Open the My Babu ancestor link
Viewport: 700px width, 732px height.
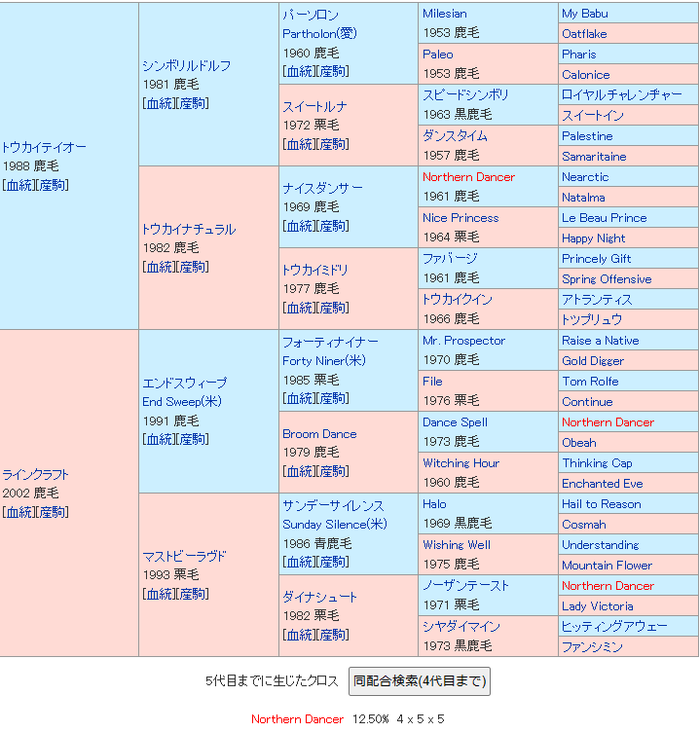(584, 14)
